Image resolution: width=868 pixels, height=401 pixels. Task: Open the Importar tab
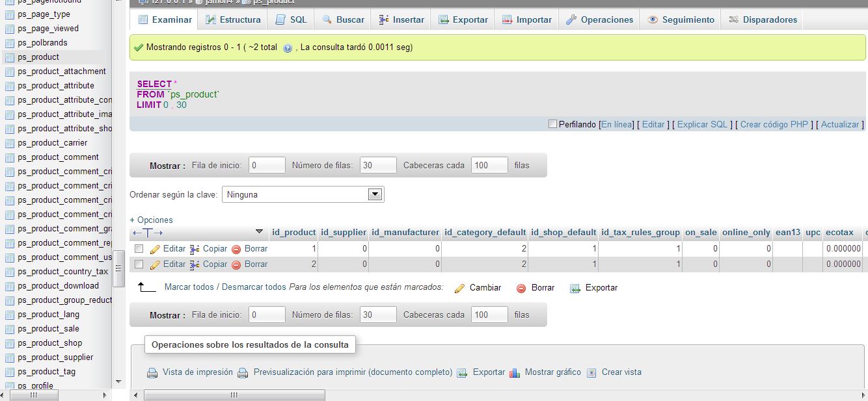click(x=526, y=19)
